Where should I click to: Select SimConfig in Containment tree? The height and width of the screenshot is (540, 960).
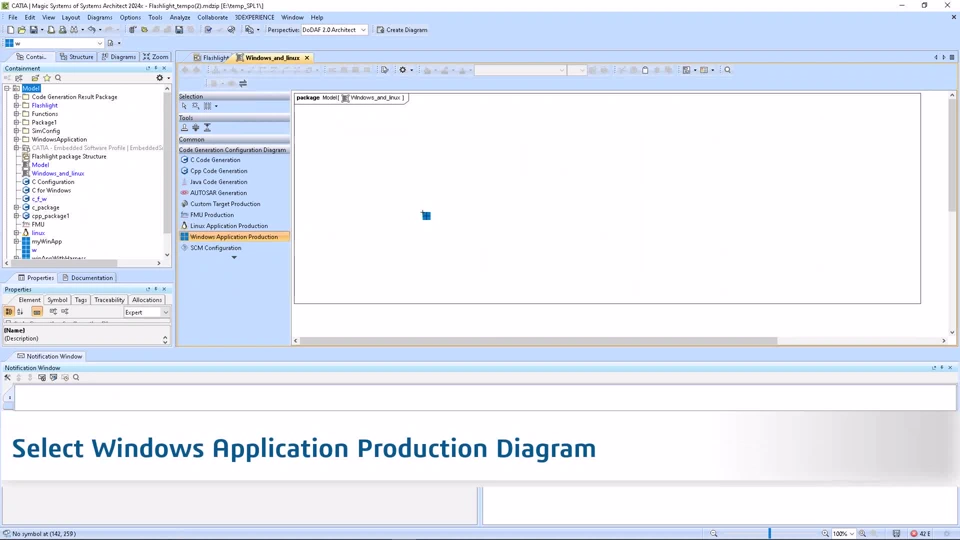[x=46, y=131]
